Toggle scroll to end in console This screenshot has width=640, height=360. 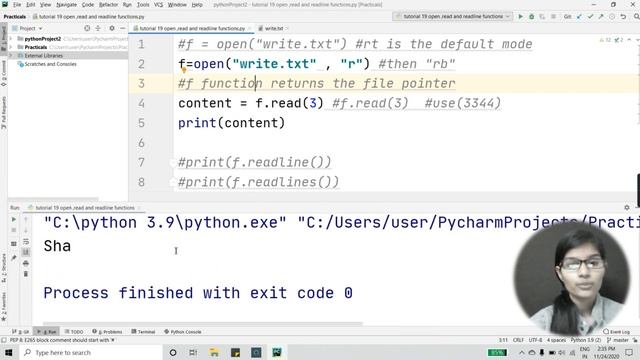point(26,252)
